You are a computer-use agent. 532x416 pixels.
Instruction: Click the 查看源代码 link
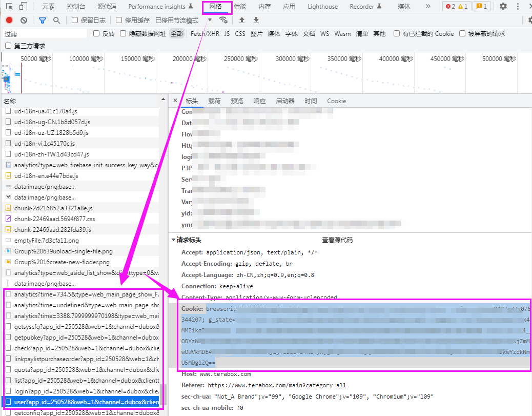(x=337, y=240)
